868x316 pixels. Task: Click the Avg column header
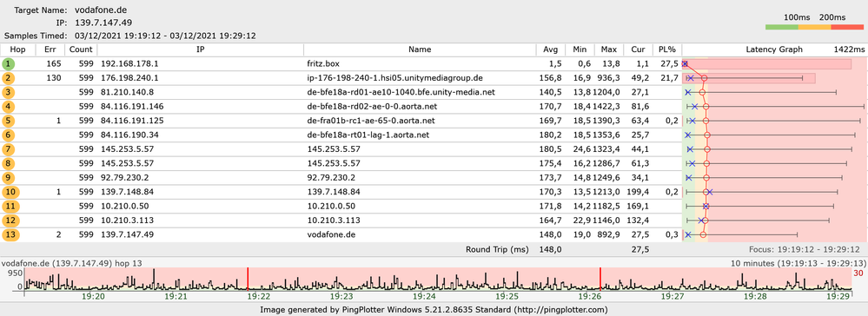pos(551,49)
